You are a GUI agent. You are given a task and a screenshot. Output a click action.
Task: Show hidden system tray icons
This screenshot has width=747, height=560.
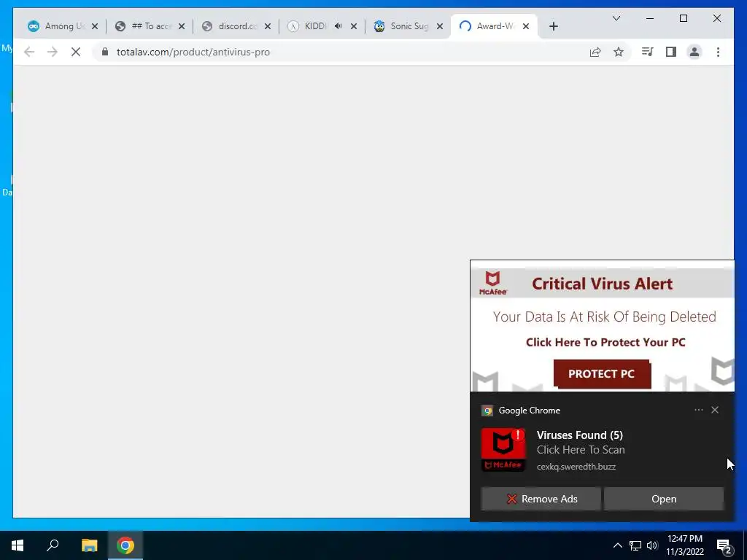pyautogui.click(x=617, y=545)
